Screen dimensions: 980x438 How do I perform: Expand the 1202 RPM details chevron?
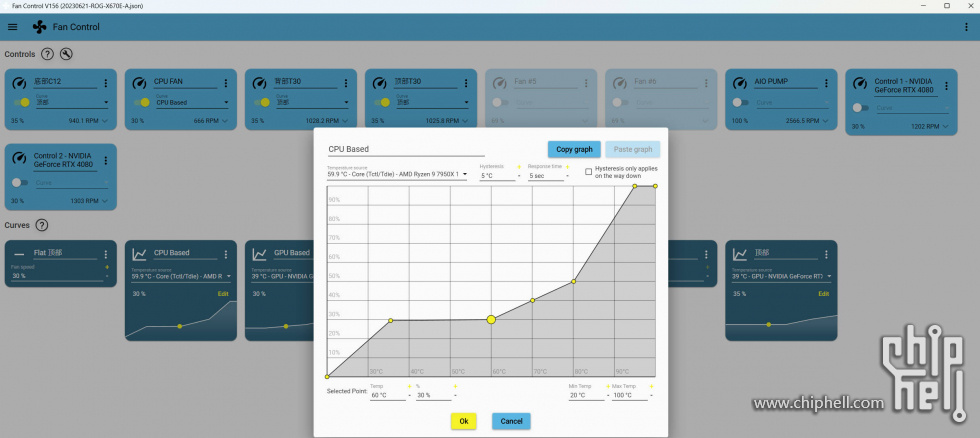[x=945, y=126]
